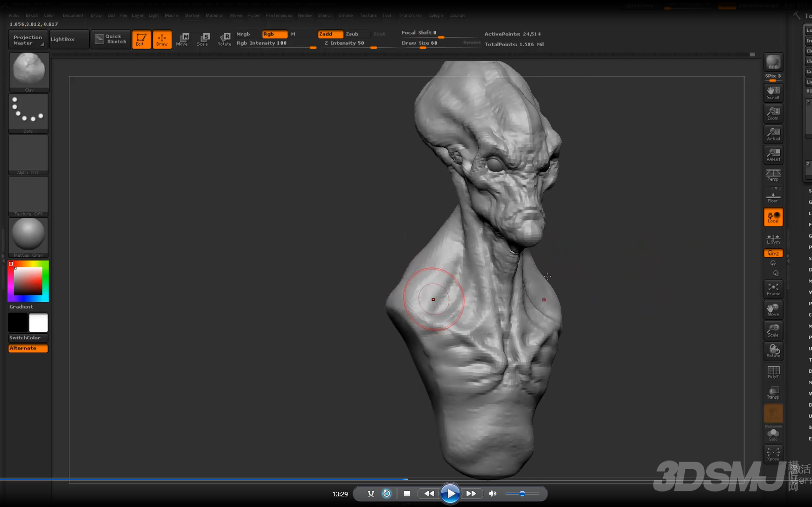Image resolution: width=812 pixels, height=507 pixels.
Task: Activate Quick Sketch
Action: click(110, 39)
